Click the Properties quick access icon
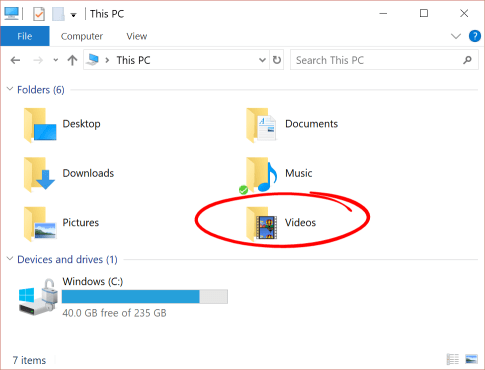 [39, 14]
